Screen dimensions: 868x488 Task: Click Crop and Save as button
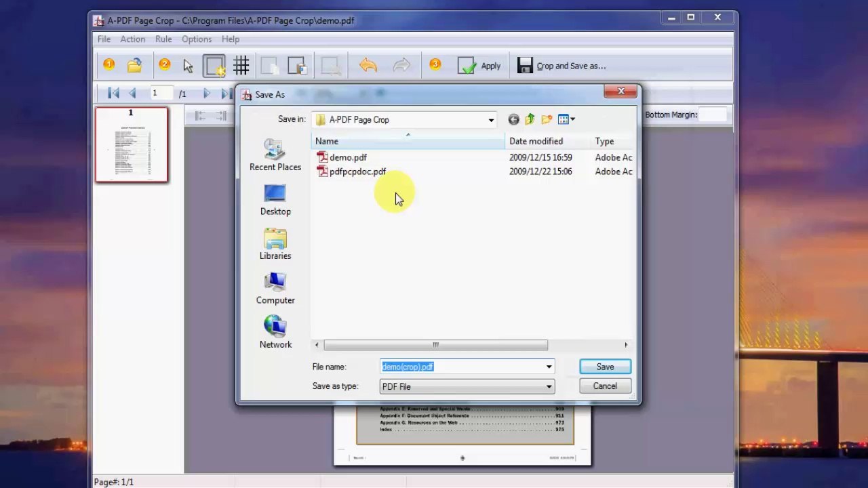pos(561,66)
